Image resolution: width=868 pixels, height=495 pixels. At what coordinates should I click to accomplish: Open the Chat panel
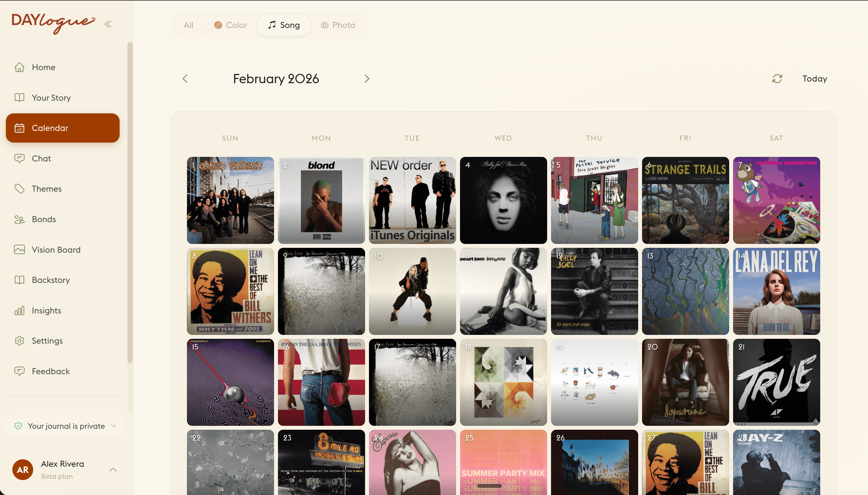click(42, 158)
